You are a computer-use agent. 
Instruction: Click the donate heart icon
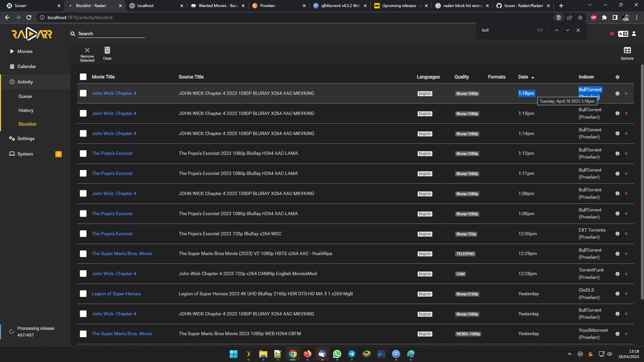pyautogui.click(x=612, y=34)
